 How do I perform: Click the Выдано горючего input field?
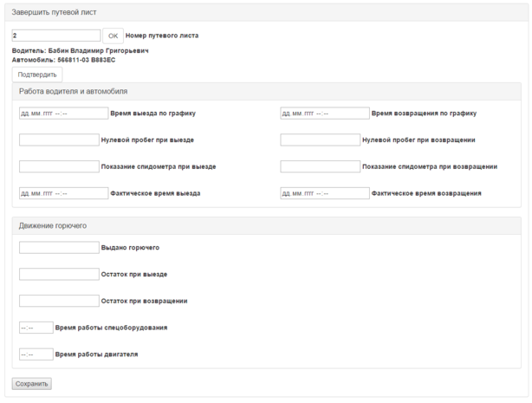coord(59,247)
